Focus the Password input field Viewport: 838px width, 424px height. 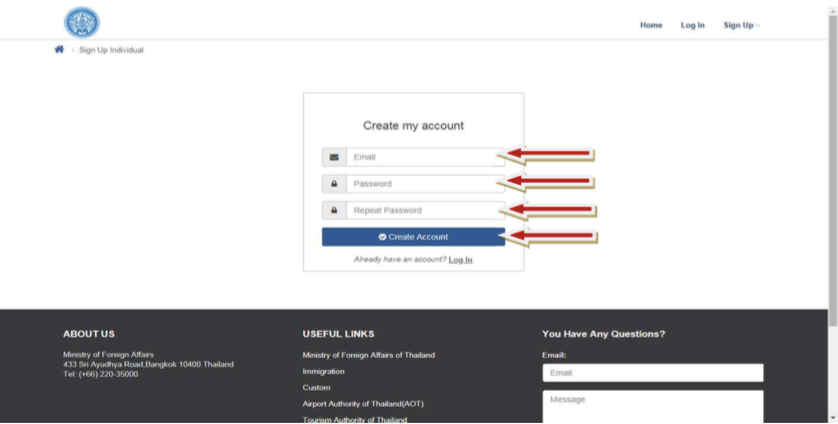click(424, 184)
